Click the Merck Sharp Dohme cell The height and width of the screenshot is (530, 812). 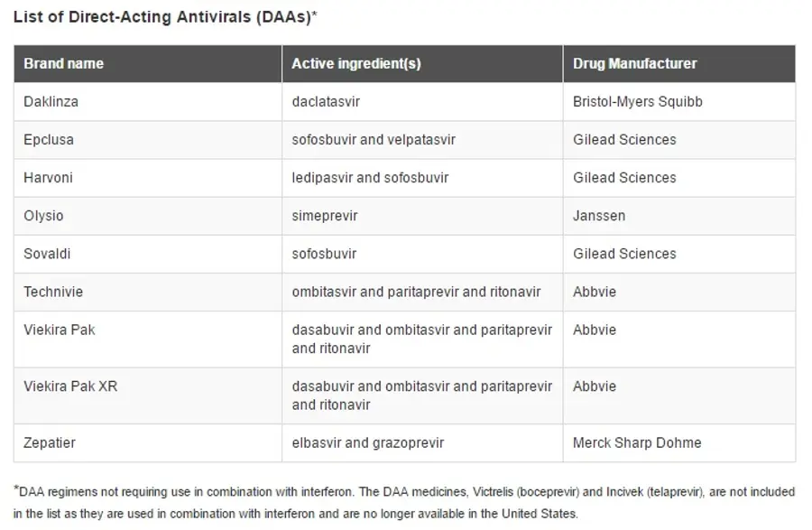pyautogui.click(x=679, y=443)
